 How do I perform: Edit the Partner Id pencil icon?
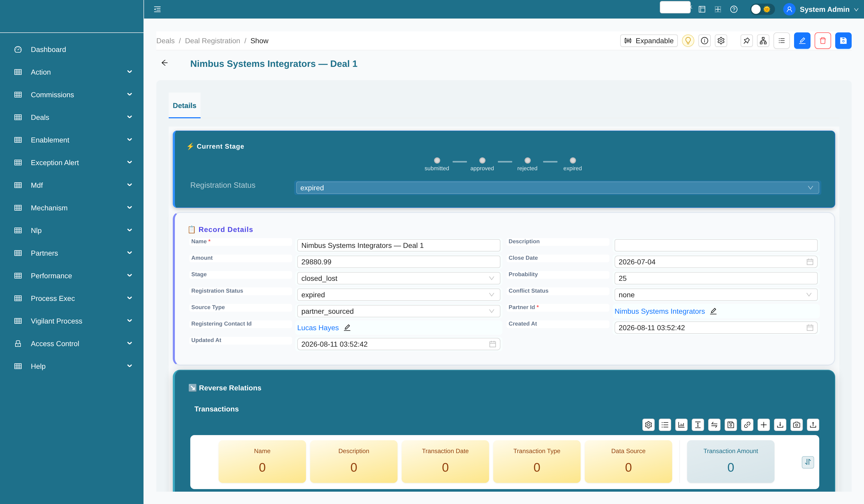click(714, 311)
